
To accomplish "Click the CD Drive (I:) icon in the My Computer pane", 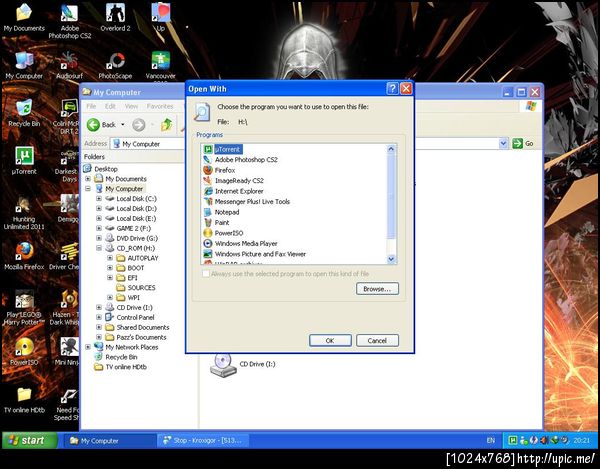I will pos(223,365).
